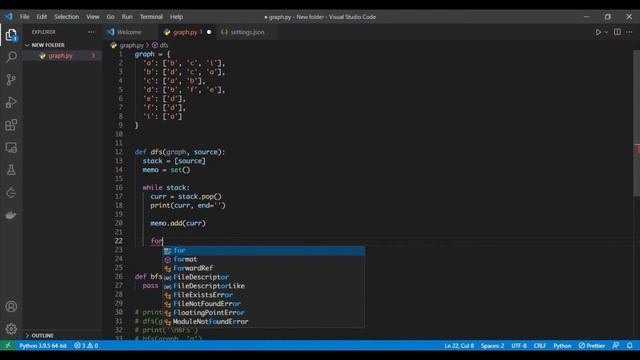Screen dimensions: 640x360
Task: Open the Accounts menu icon
Action: click(11, 307)
